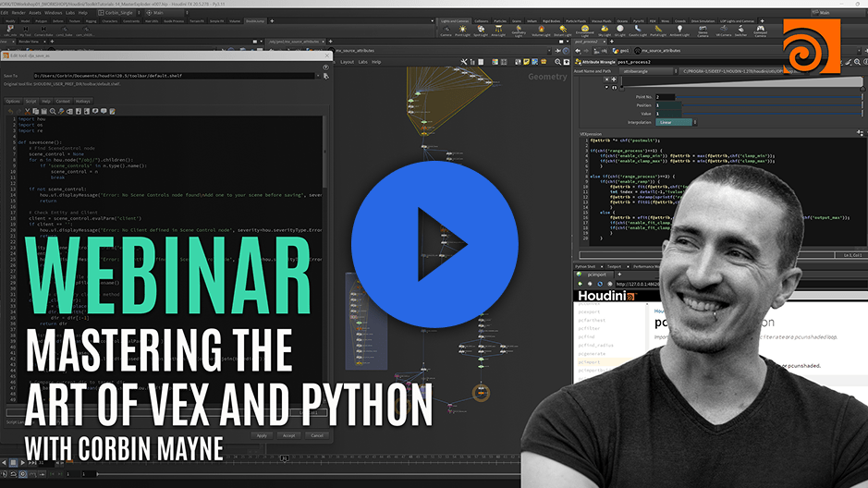Click pcfind entry in help sidebar
Viewport: 868px width, 488px height.
[587, 336]
